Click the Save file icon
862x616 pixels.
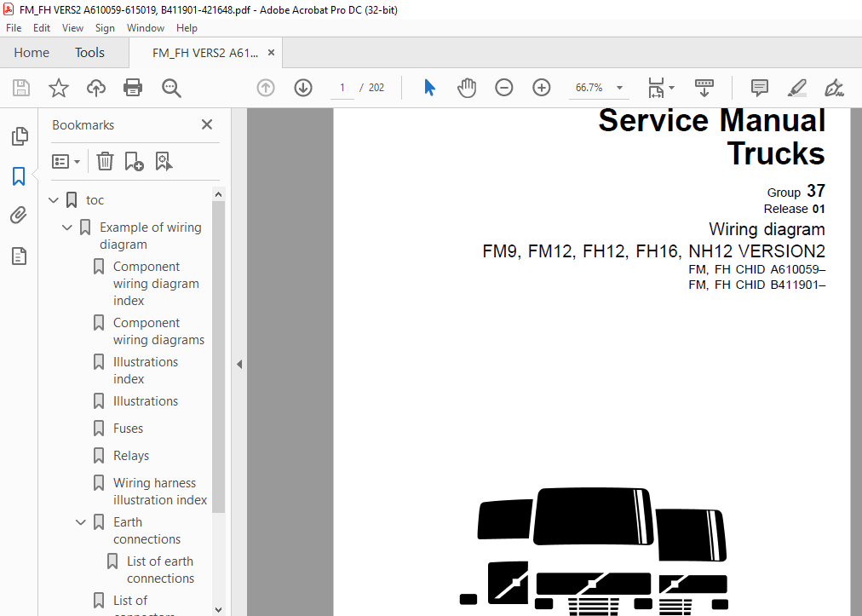pos(21,88)
